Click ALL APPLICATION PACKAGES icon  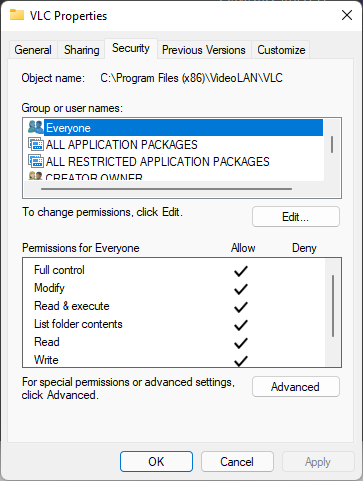click(x=36, y=144)
